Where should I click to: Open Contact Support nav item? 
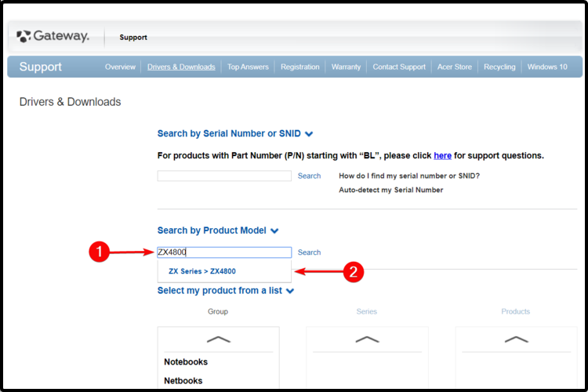[x=399, y=67]
